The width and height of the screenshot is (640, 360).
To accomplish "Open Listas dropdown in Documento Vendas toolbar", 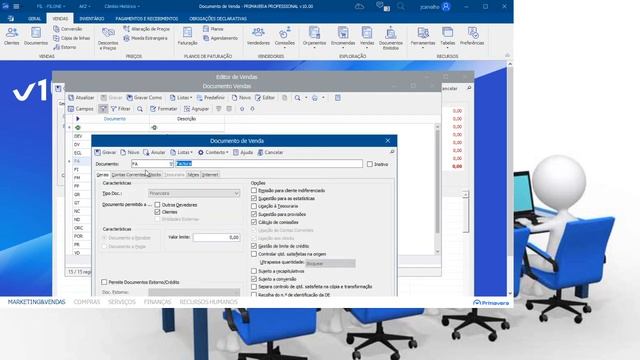I will point(180,98).
